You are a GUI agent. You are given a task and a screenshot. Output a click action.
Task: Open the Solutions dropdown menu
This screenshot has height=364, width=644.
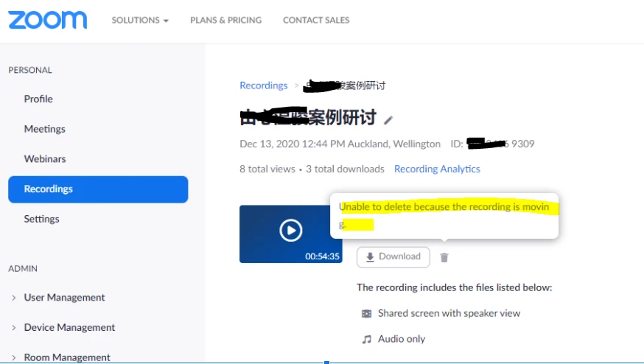pos(140,20)
